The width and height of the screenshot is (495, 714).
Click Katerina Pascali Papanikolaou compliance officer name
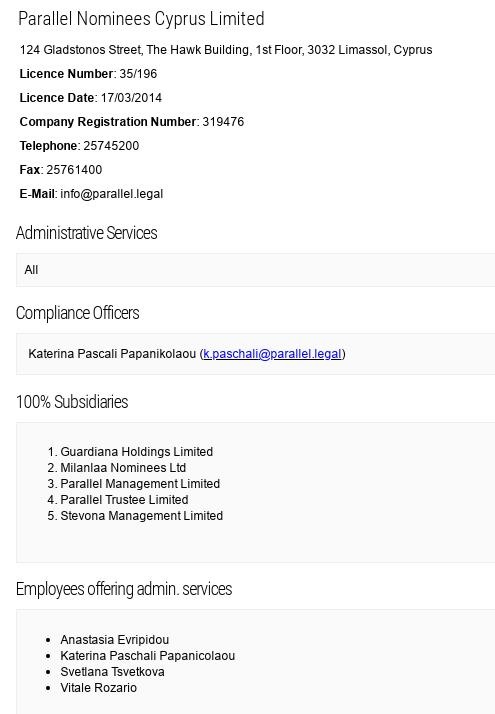tap(112, 354)
